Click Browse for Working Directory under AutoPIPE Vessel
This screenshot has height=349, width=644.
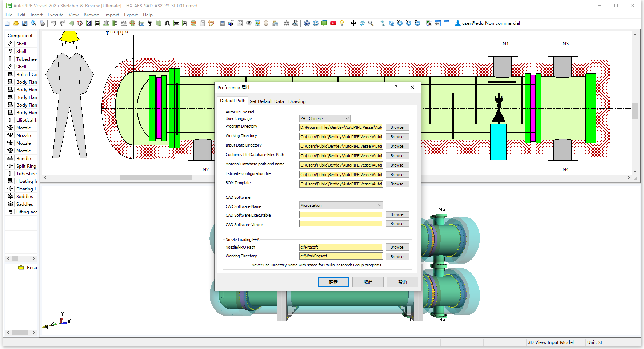pos(397,137)
